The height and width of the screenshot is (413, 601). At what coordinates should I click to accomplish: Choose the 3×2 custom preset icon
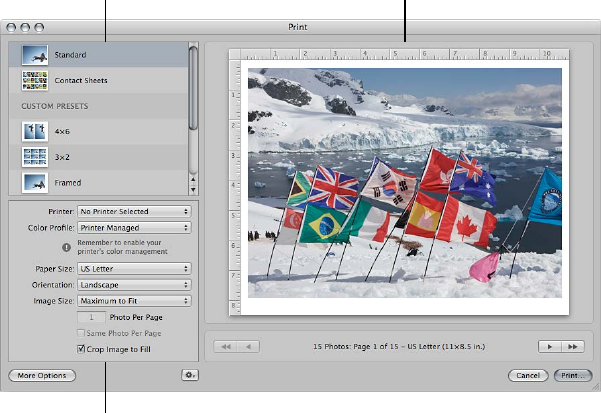pos(35,157)
